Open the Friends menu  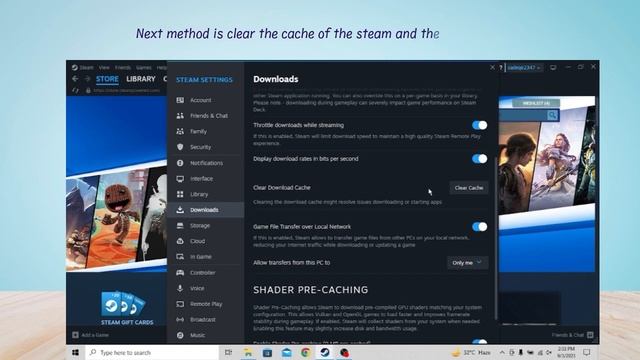pyautogui.click(x=123, y=67)
